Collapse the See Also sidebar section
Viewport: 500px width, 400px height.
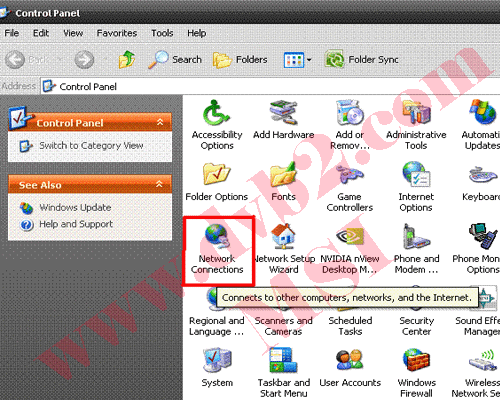(x=160, y=184)
